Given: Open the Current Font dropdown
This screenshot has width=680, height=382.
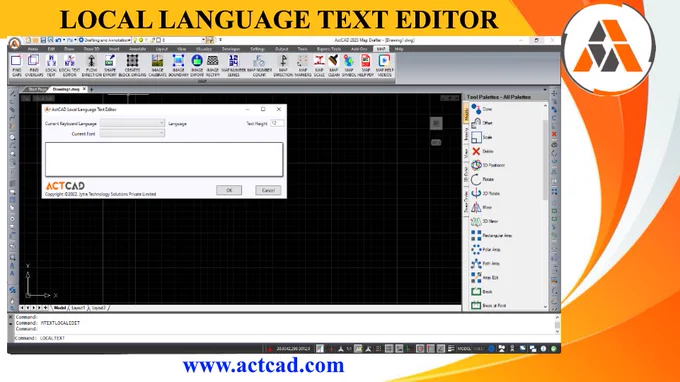Looking at the screenshot, I should click(132, 134).
